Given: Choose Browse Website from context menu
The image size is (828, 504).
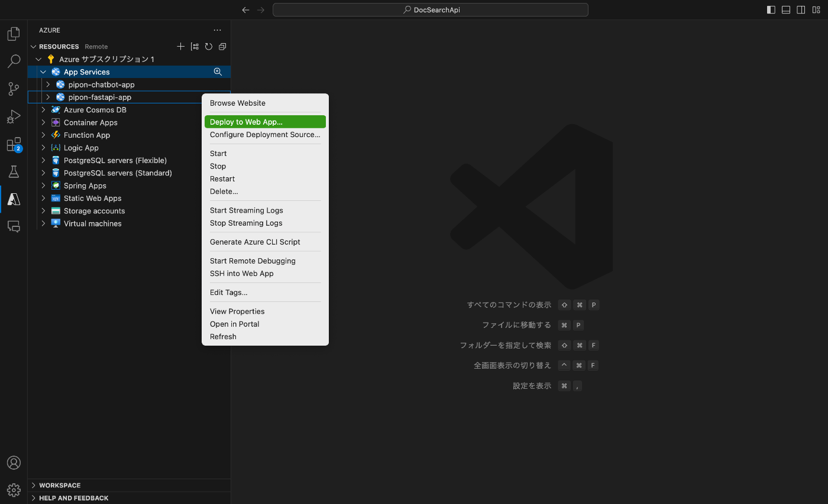Looking at the screenshot, I should (x=265, y=103).
